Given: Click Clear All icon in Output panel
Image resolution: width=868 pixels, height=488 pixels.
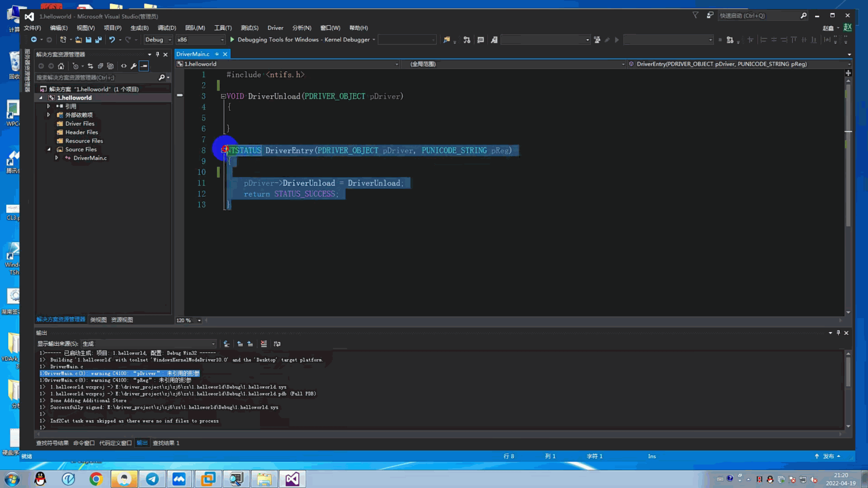Looking at the screenshot, I should (x=264, y=344).
